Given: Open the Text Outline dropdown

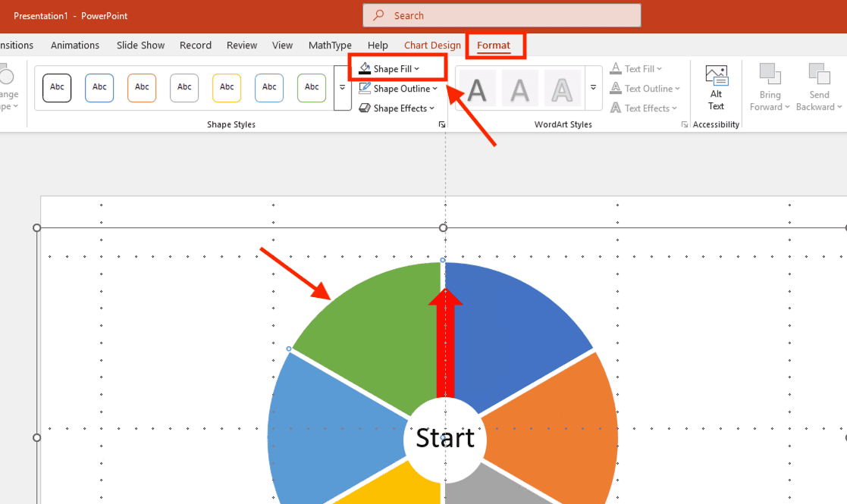Looking at the screenshot, I should tap(645, 89).
